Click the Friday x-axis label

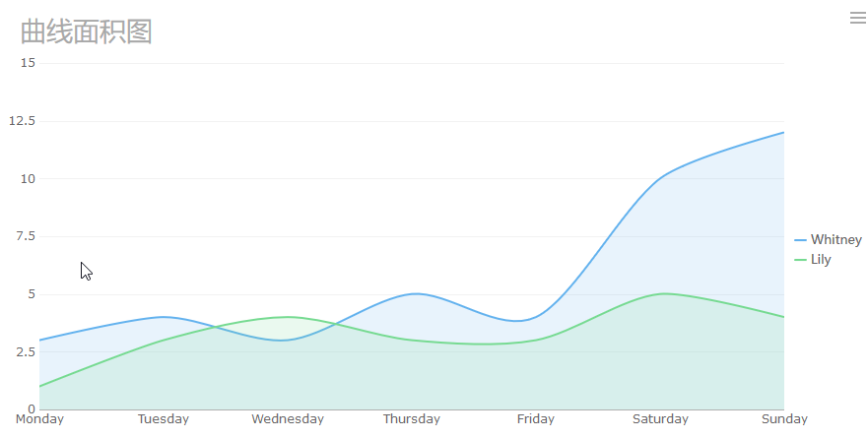click(536, 419)
